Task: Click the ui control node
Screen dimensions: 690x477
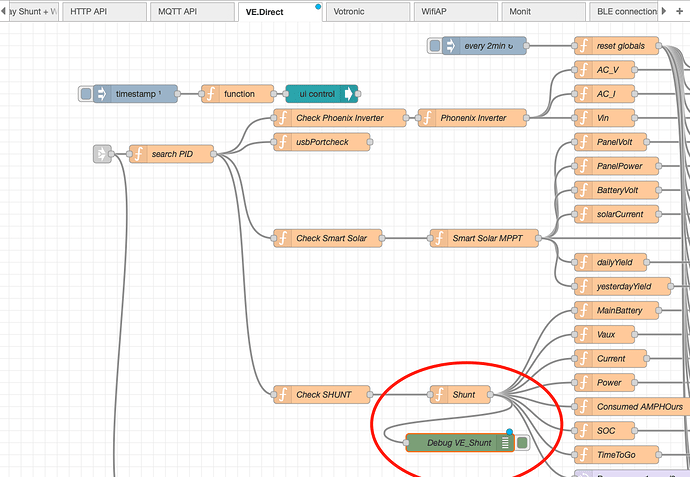Action: coord(320,94)
